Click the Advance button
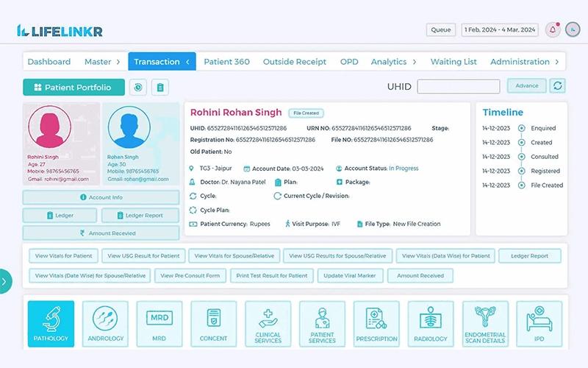 (x=526, y=85)
